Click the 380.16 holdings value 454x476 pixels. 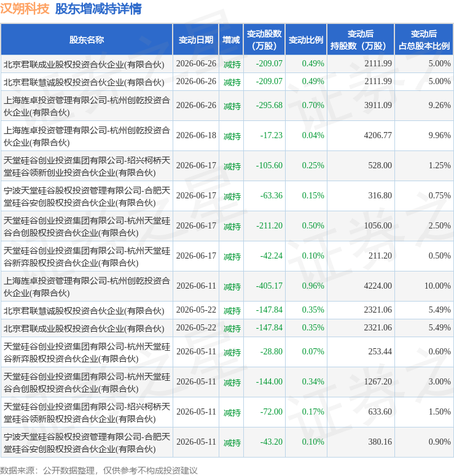pos(380,442)
